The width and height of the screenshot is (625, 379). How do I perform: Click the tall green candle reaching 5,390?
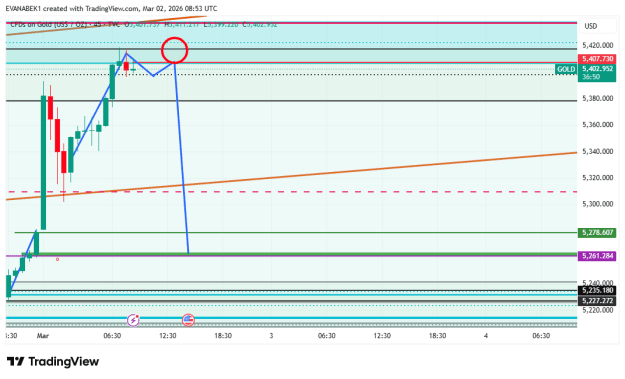click(x=43, y=162)
